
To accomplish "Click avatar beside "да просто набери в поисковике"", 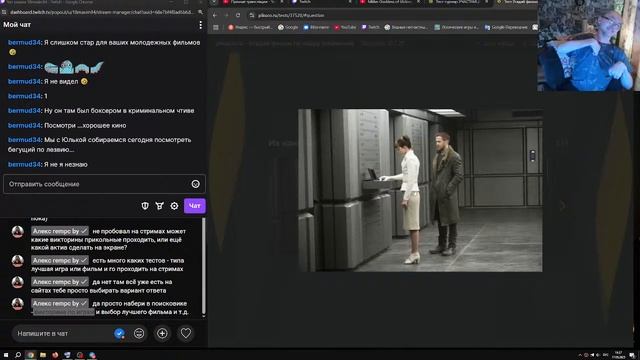I will click(x=18, y=304).
